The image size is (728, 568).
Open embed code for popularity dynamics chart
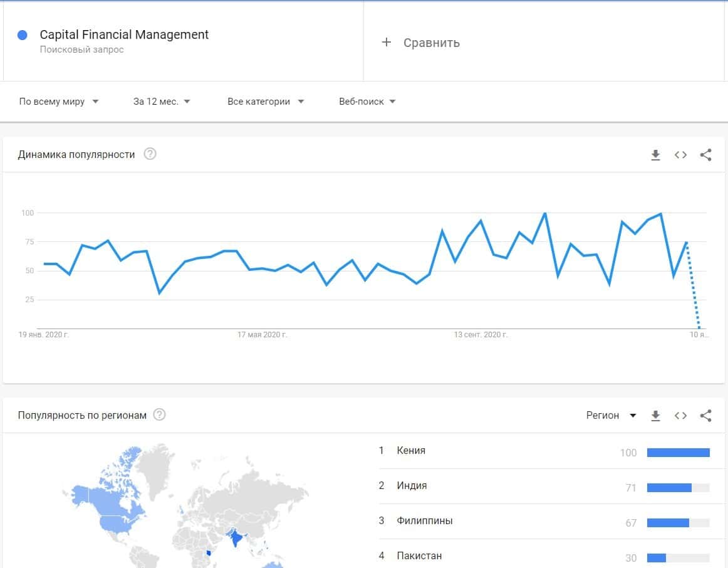[x=680, y=155]
